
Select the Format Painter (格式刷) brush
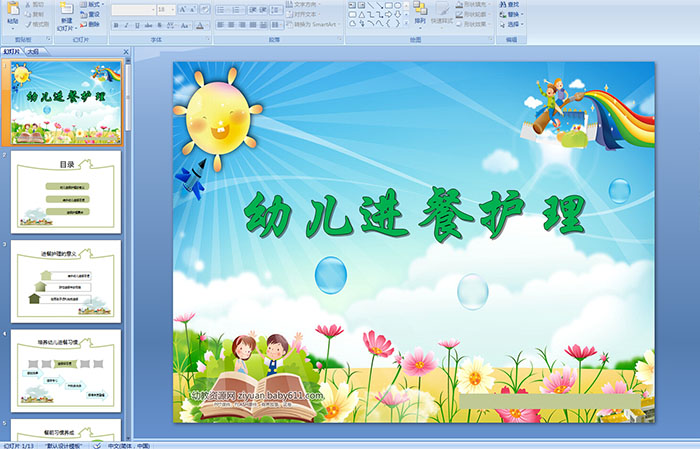[x=28, y=24]
